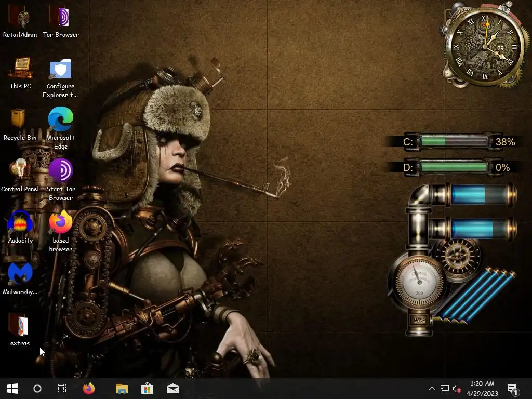Select the Malwarebytes desktop icon
Viewport: 532px width, 399px height.
pyautogui.click(x=20, y=278)
